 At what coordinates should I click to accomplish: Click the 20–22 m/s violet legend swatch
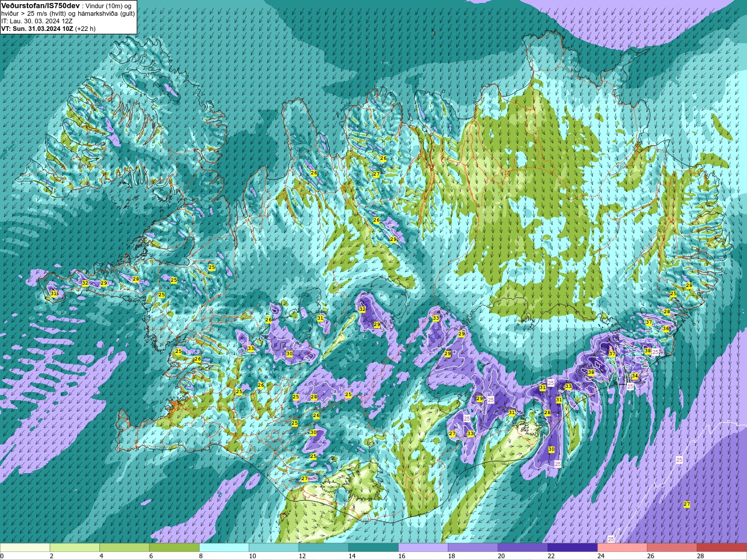point(522,548)
